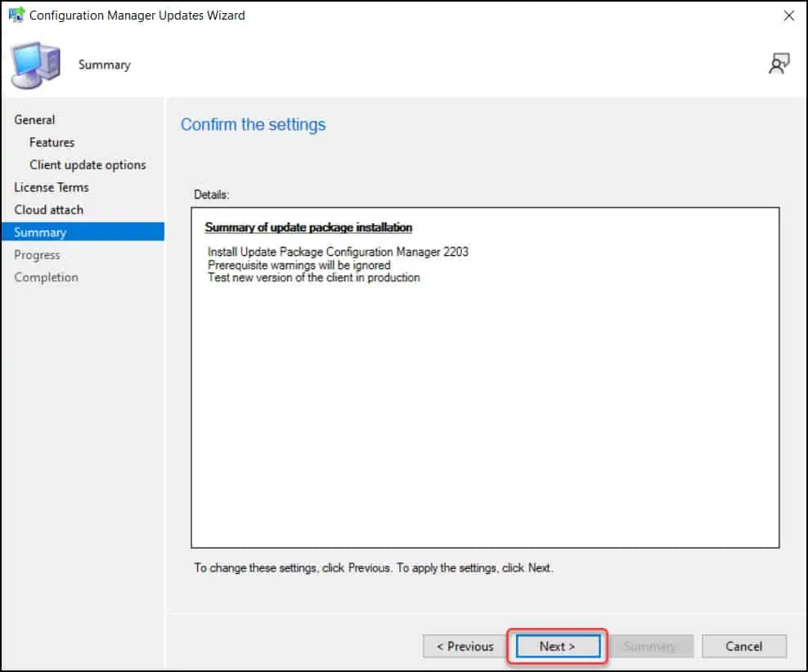808x672 pixels.
Task: Click 'Install Update Package Configuration Manager 2203' line
Action: 338,252
